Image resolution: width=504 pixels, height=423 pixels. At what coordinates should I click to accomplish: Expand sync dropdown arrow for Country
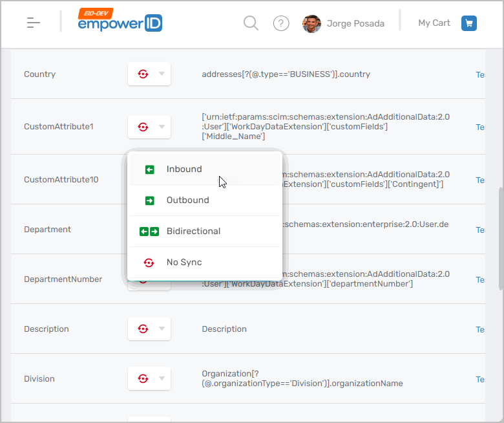point(162,74)
